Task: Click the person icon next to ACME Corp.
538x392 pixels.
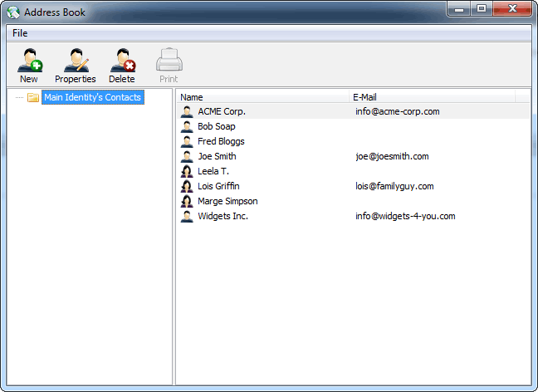Action: (x=187, y=111)
